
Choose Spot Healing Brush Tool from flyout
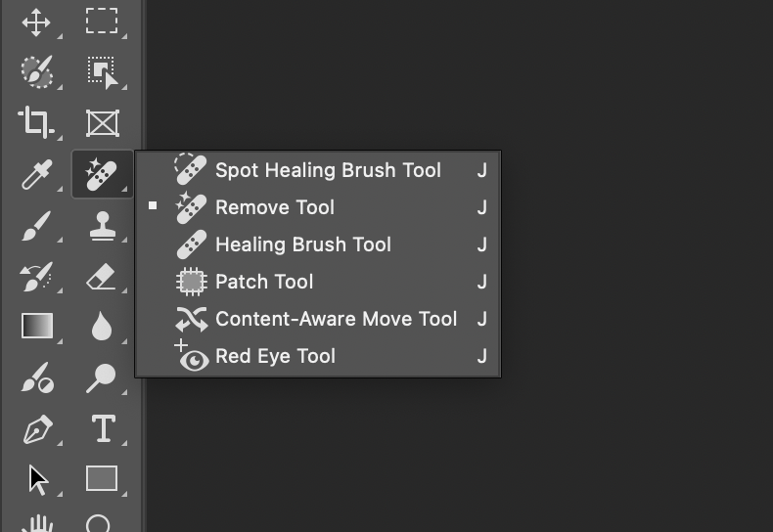pos(328,170)
